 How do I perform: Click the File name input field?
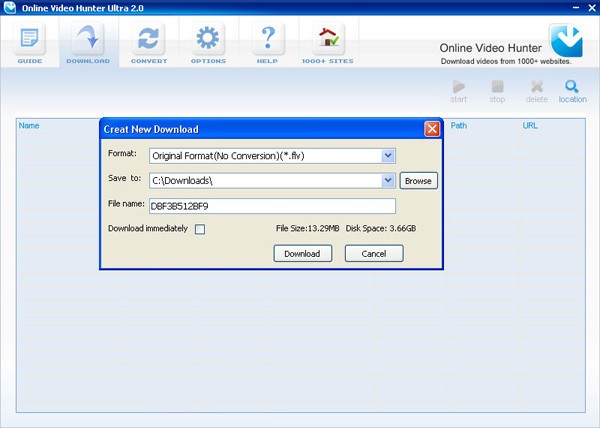coord(272,206)
